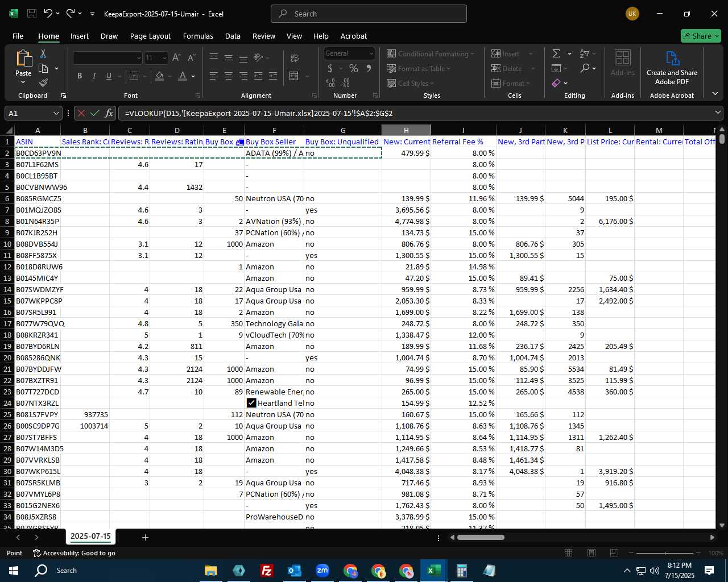Click the fill color paint bucket
The height and width of the screenshot is (582, 728).
pyautogui.click(x=160, y=76)
